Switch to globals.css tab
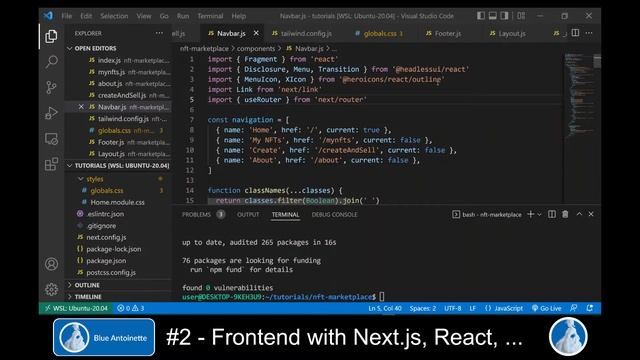 coord(379,33)
